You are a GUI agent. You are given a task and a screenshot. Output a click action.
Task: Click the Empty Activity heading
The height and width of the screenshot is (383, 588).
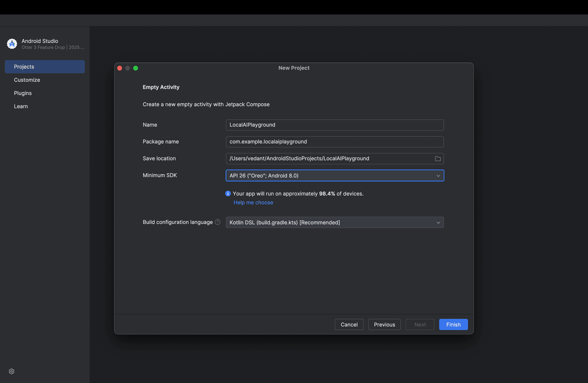161,87
